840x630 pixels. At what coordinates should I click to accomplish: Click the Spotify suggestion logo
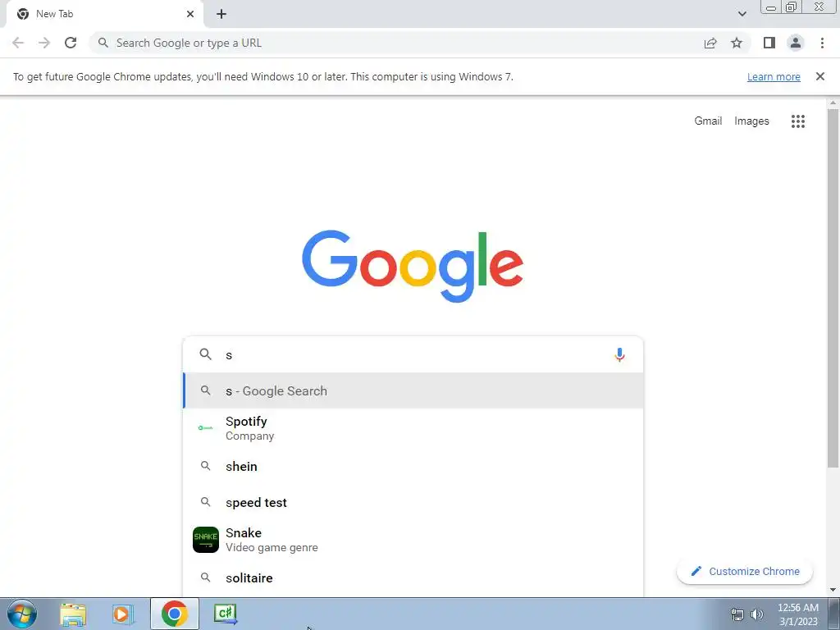[x=206, y=427]
